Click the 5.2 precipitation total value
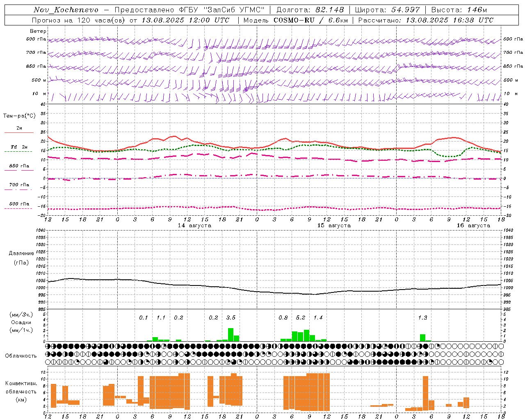525x420 pixels. 301,317
